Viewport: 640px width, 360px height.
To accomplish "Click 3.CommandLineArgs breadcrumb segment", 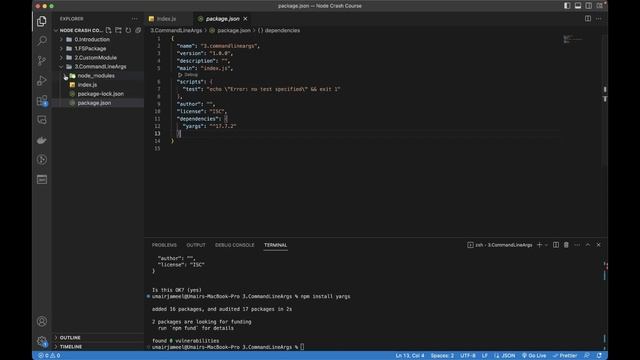I will point(176,31).
